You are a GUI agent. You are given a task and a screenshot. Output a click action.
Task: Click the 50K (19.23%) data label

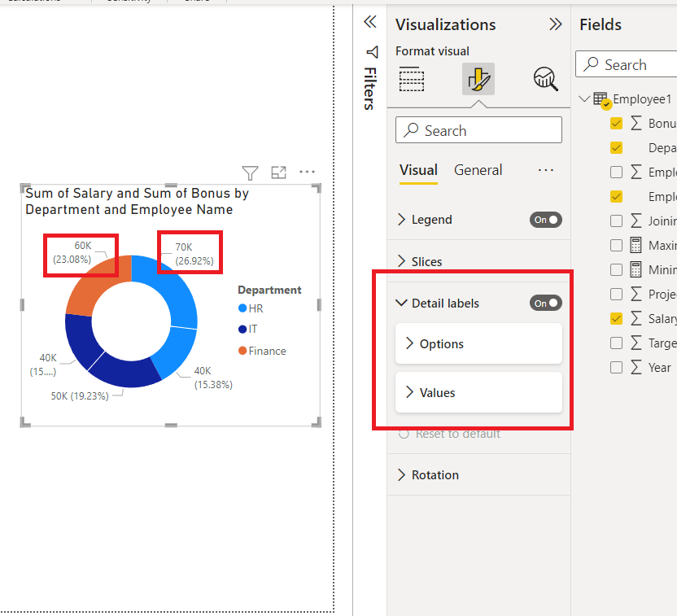(80, 395)
